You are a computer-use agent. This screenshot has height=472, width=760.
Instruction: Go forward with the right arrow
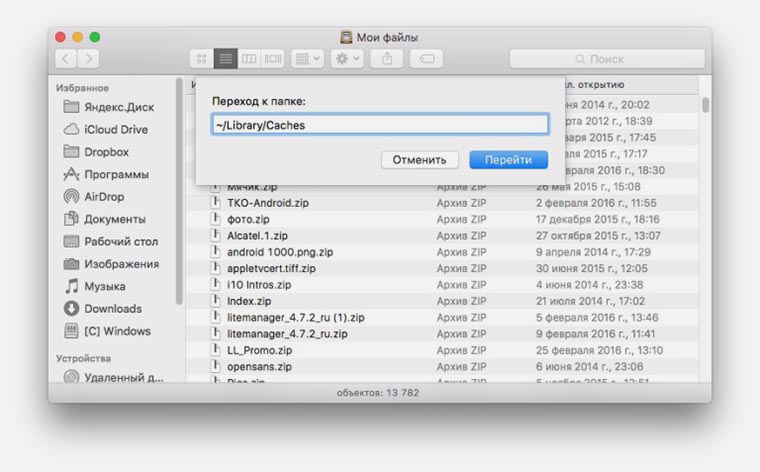89,59
